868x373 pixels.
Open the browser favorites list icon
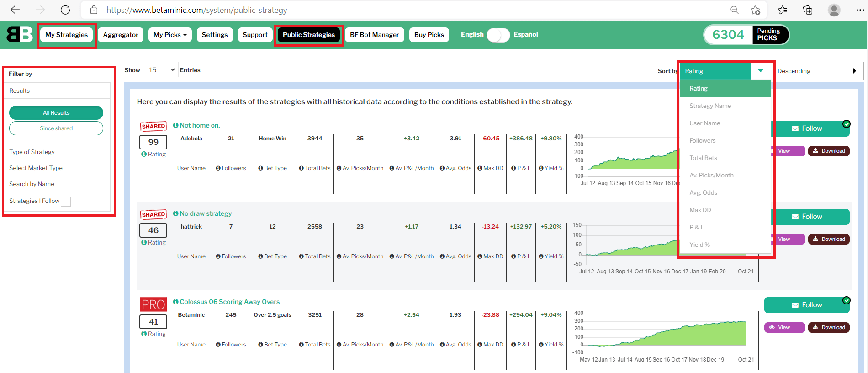click(783, 10)
